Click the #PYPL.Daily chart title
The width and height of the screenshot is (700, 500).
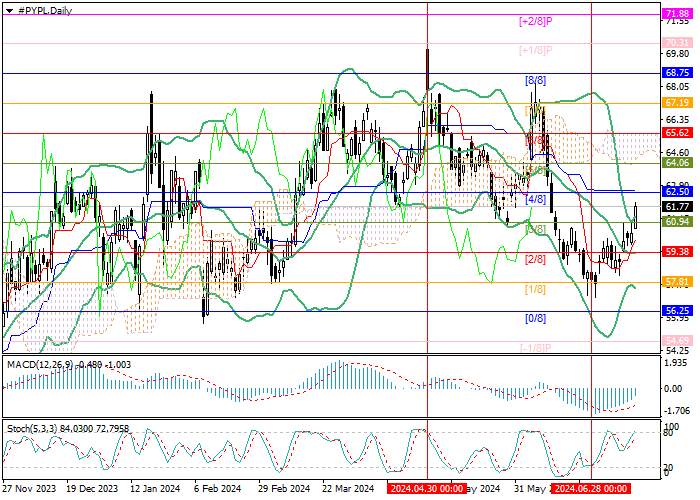[45, 11]
